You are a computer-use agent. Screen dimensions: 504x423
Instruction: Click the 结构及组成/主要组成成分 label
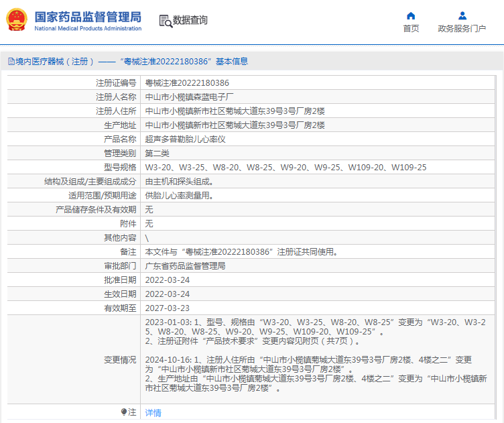[90, 182]
